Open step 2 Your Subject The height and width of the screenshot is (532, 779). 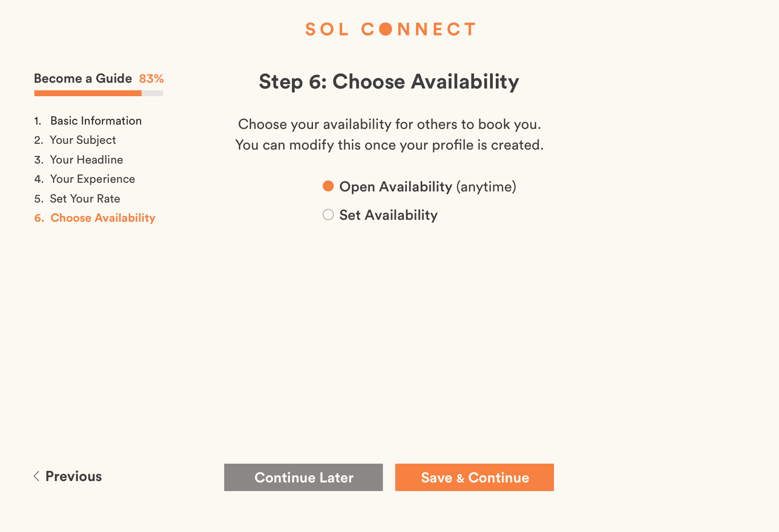pos(83,140)
